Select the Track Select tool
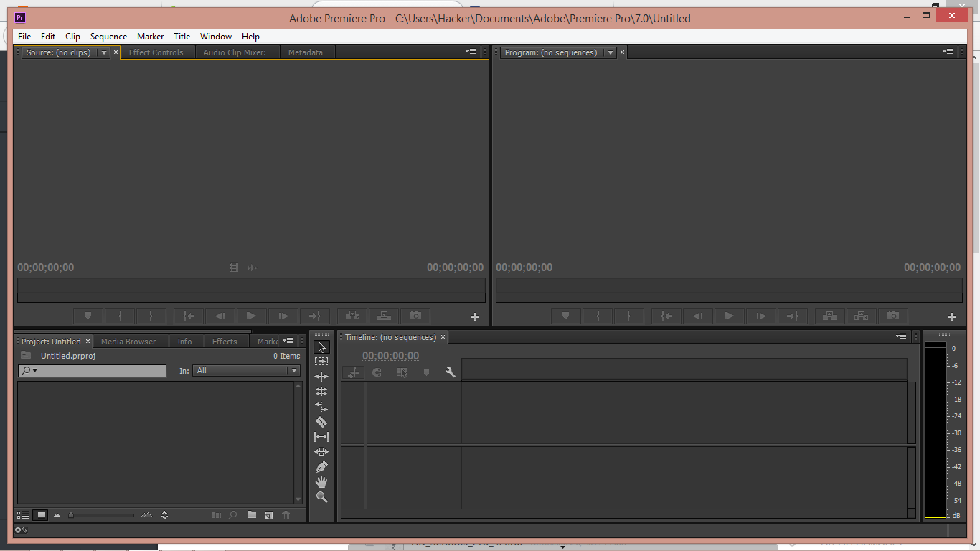The image size is (980, 551). (321, 362)
